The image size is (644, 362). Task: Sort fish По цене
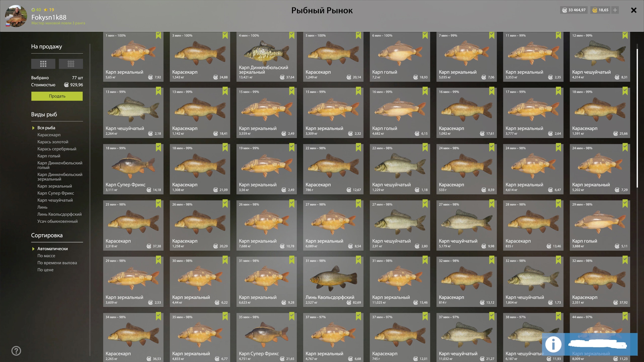pyautogui.click(x=46, y=270)
